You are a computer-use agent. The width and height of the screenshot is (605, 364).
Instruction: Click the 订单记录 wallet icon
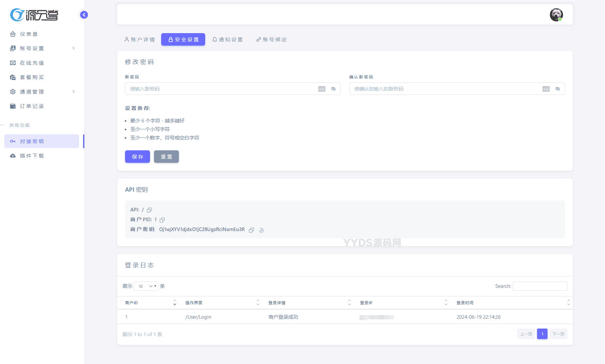13,106
